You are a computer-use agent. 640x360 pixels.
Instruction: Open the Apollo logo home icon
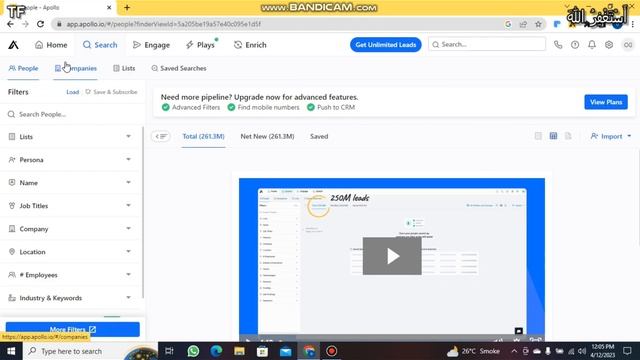point(13,45)
